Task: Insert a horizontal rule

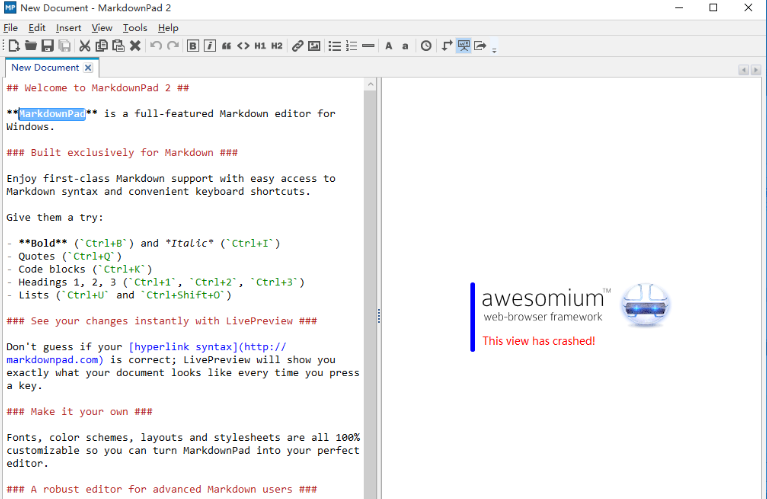Action: (x=368, y=46)
